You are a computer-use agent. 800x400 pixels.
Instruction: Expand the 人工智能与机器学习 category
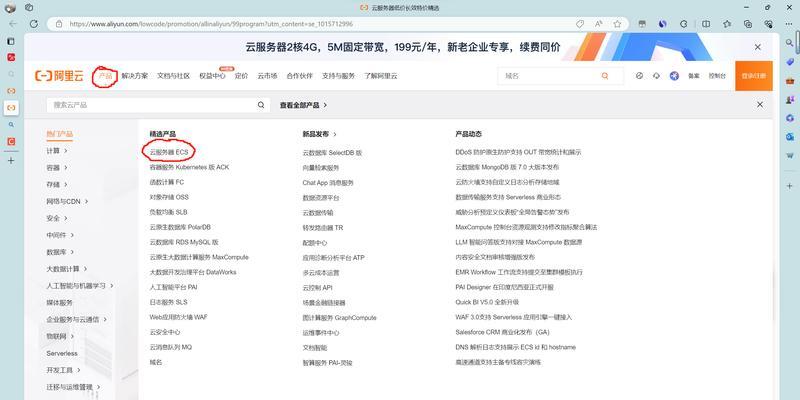(x=80, y=286)
